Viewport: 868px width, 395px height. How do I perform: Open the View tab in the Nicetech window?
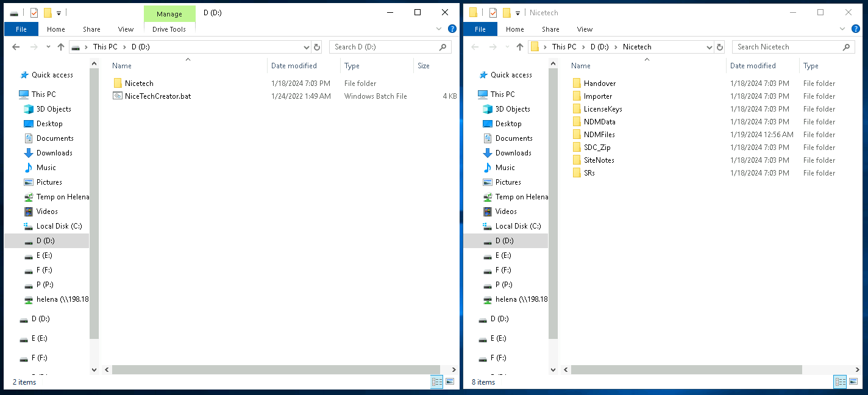click(585, 29)
